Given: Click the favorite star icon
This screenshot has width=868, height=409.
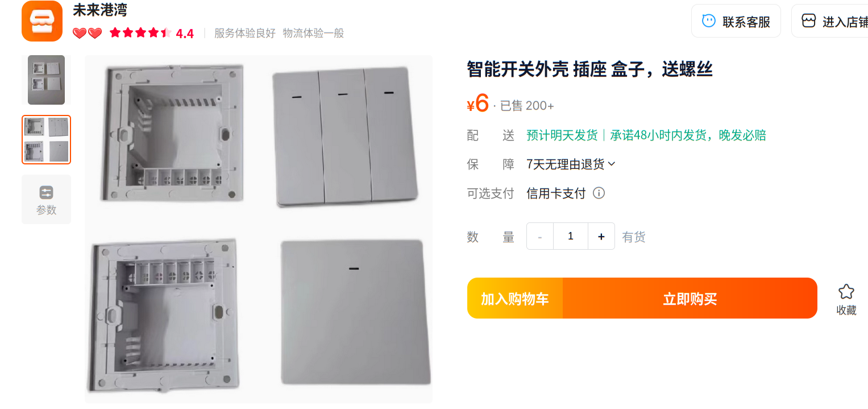Looking at the screenshot, I should pyautogui.click(x=846, y=292).
